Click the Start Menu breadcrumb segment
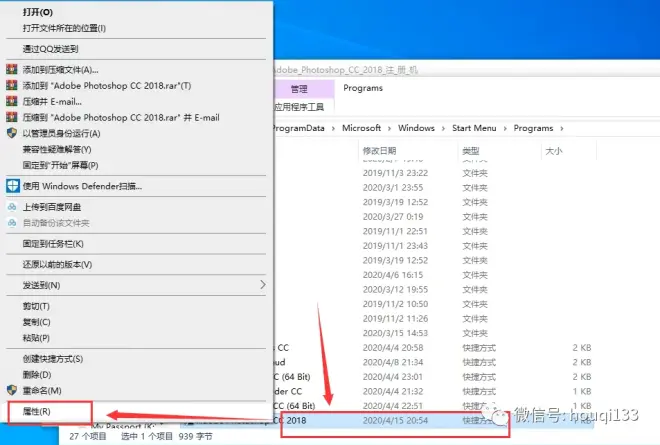Screen dimensions: 660x445 (474, 128)
